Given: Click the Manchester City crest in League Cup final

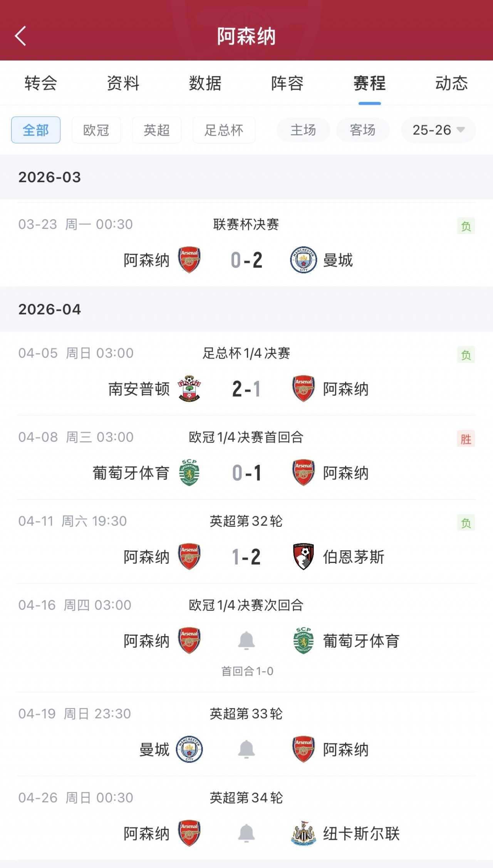Looking at the screenshot, I should coord(304,260).
